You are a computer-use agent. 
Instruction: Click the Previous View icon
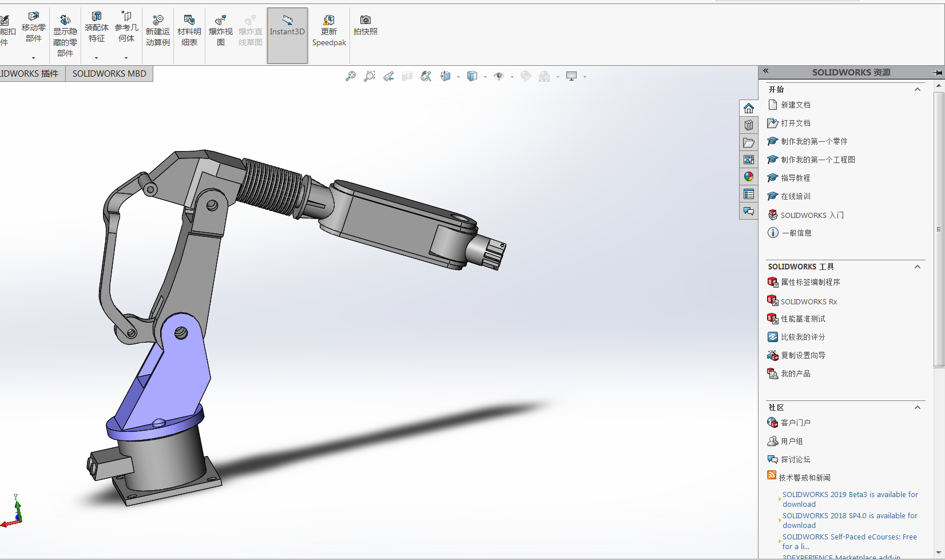pos(388,76)
